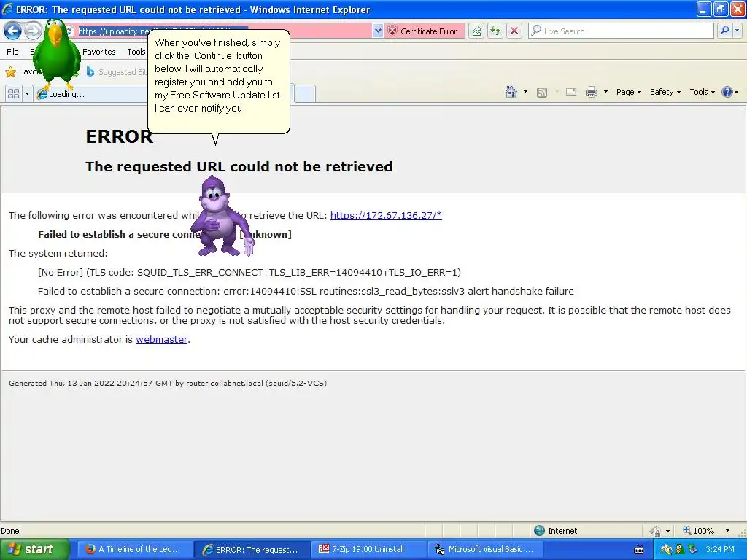Click the 'Generated Thu, 13 Jan 2022' footer text

click(x=168, y=383)
